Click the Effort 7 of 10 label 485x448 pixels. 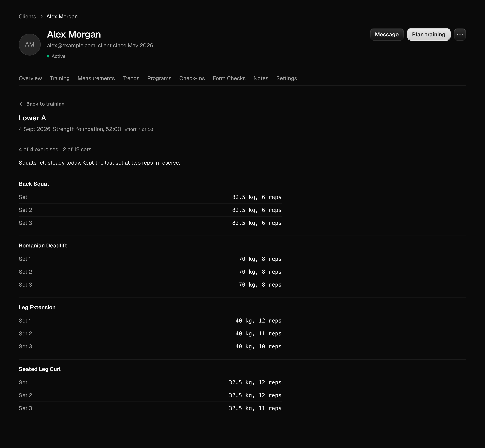[139, 129]
